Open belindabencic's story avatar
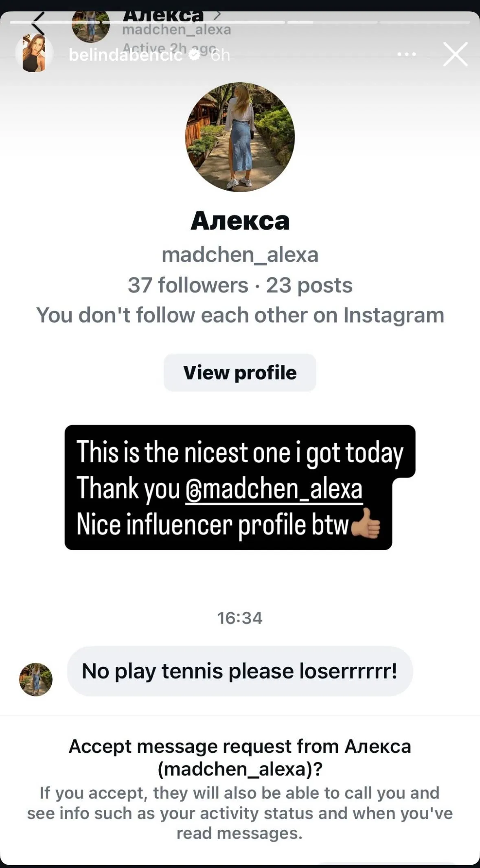480x868 pixels. coord(34,53)
